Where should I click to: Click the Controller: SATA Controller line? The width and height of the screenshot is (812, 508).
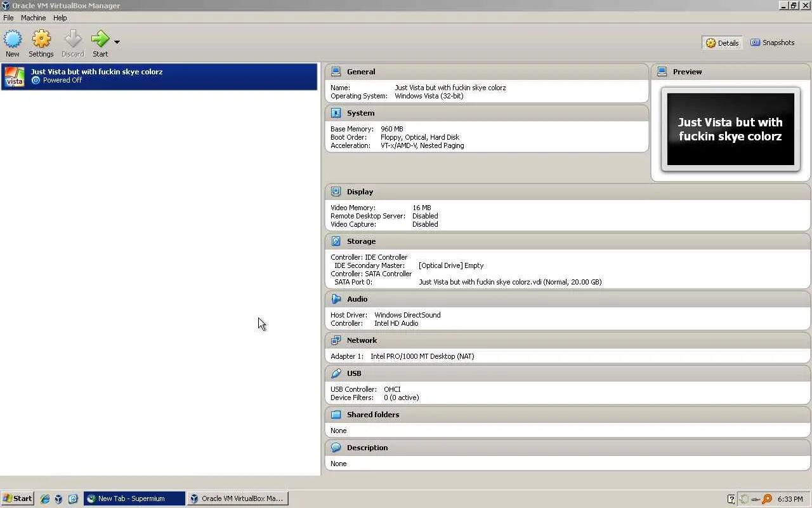point(371,274)
